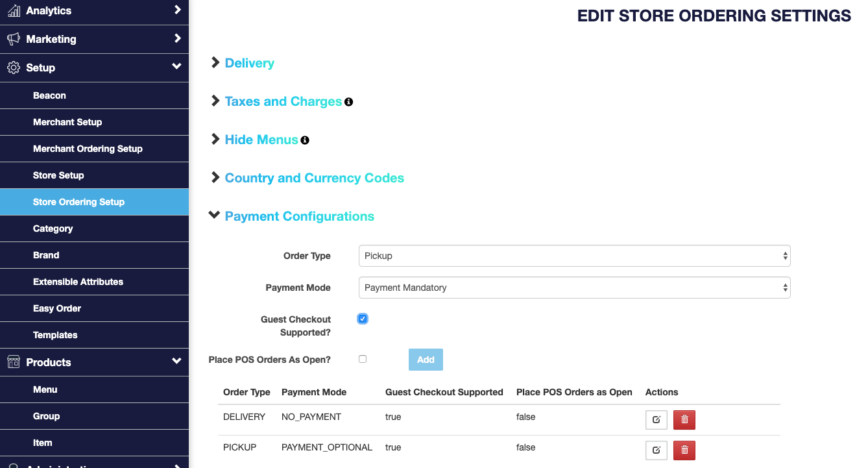Click the Marketing megaphone icon
The width and height of the screenshot is (868, 468).
click(14, 39)
